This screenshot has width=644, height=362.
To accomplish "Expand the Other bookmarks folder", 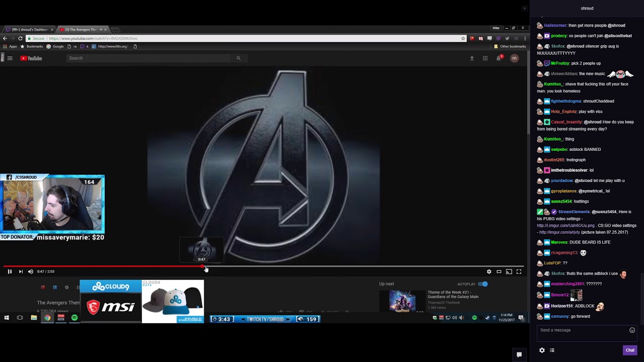I will (510, 46).
